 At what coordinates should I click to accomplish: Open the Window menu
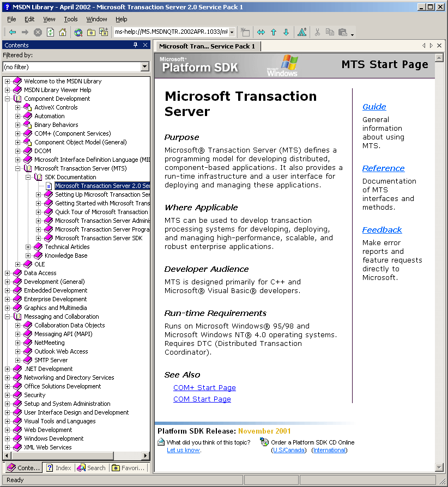[x=96, y=19]
